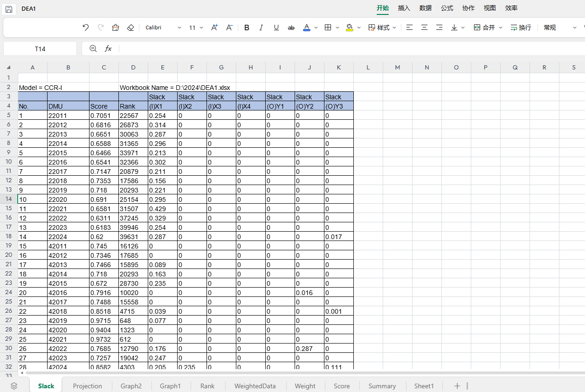585x392 pixels.
Task: Increase font size with A+ icon
Action: tap(214, 28)
